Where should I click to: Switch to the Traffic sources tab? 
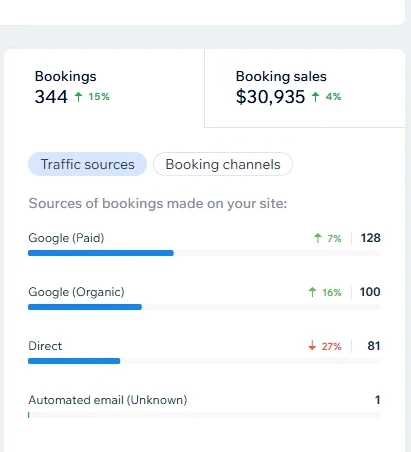[x=87, y=164]
